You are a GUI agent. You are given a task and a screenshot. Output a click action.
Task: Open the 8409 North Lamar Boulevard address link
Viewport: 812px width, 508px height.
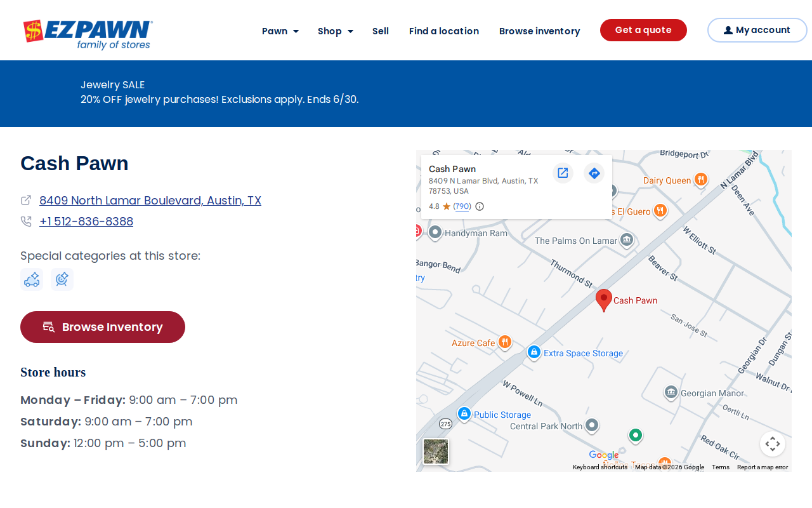[x=150, y=201]
